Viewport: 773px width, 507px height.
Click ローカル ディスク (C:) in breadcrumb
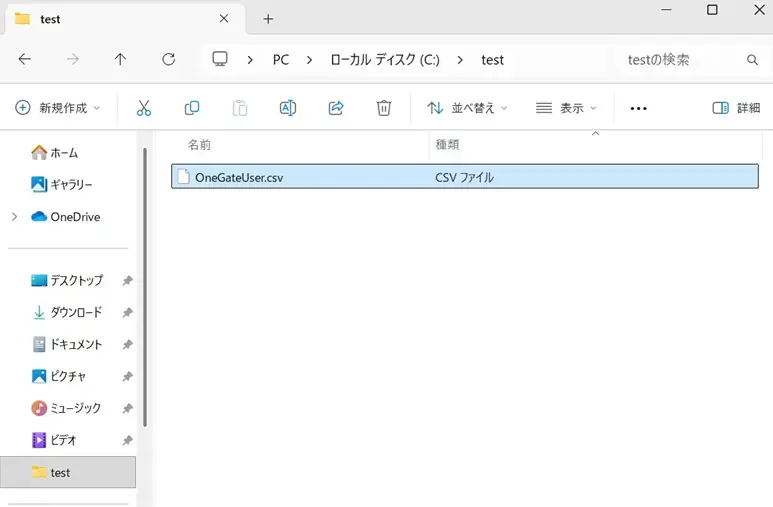pos(385,60)
